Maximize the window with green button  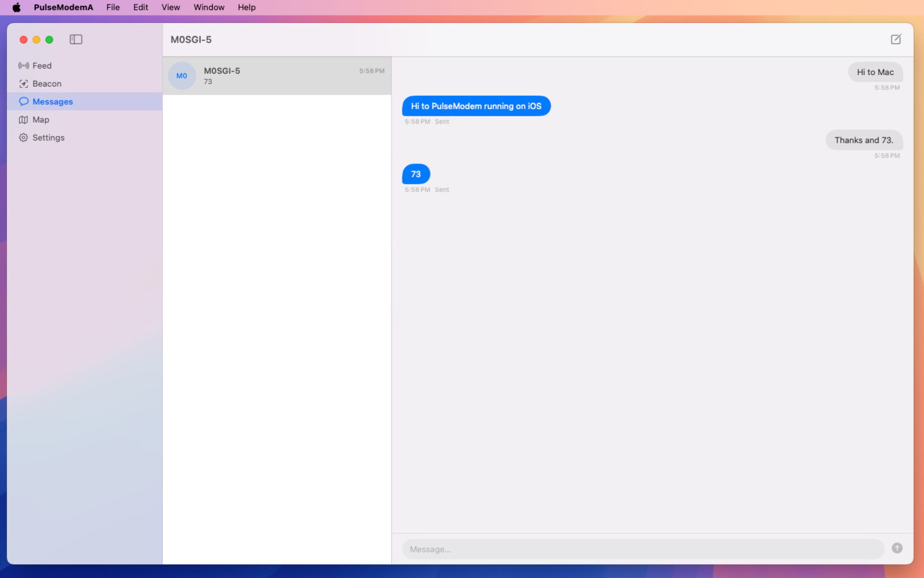49,40
